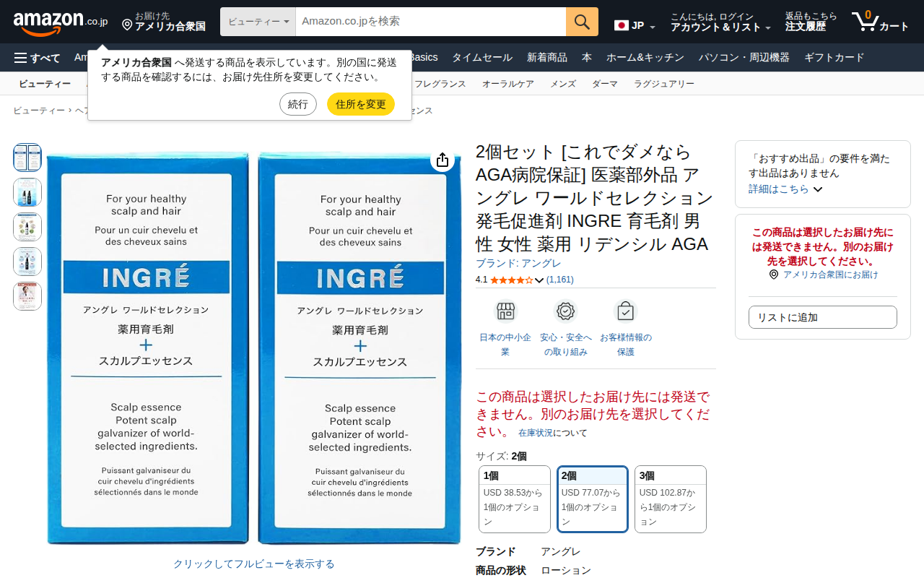Click the star rating icons
This screenshot has width=924, height=578.
(511, 280)
